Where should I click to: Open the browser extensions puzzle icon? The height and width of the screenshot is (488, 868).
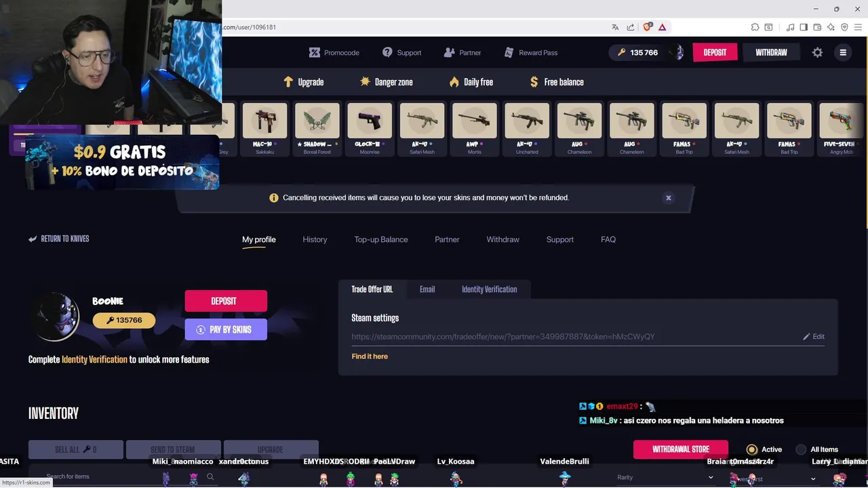click(x=755, y=27)
